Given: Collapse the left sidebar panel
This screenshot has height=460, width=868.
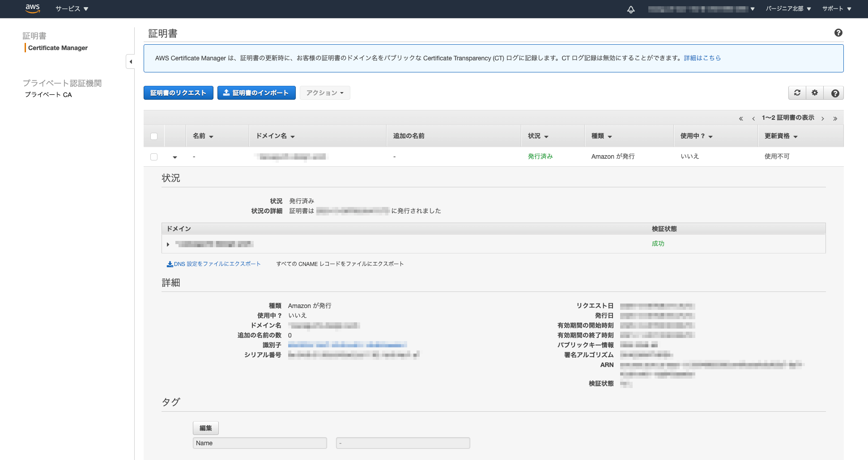Looking at the screenshot, I should 130,62.
